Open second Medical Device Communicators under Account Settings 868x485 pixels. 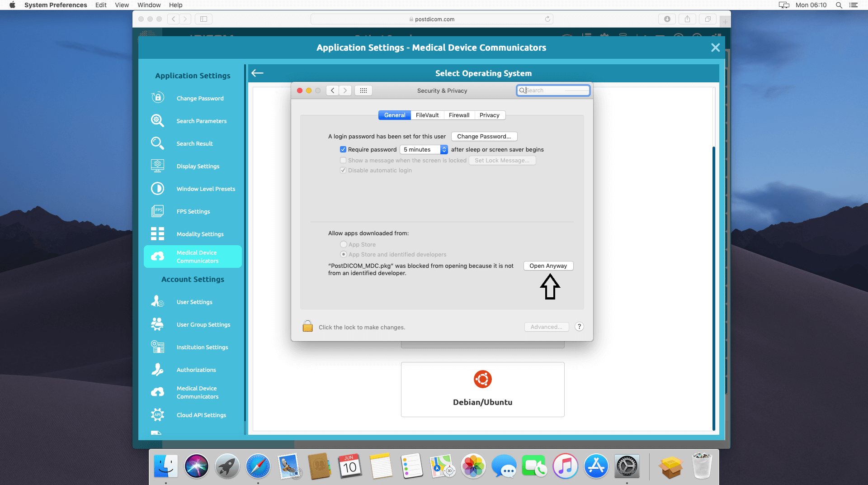click(x=193, y=392)
